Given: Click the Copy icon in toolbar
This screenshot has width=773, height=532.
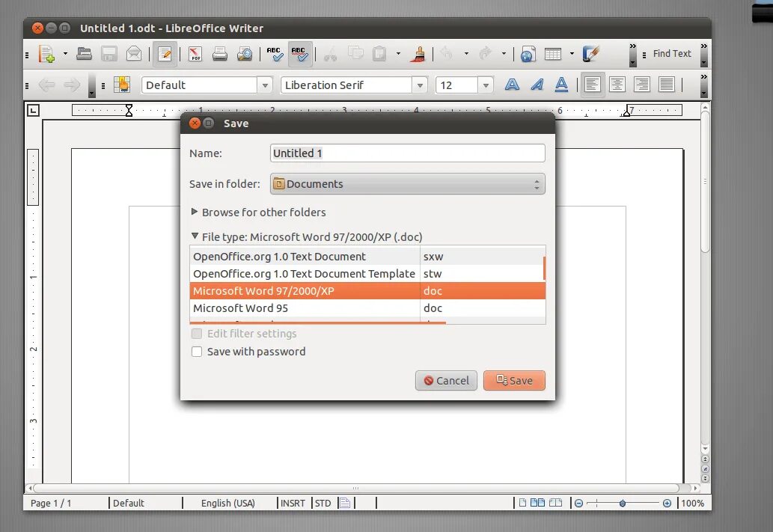Looking at the screenshot, I should click(x=355, y=53).
